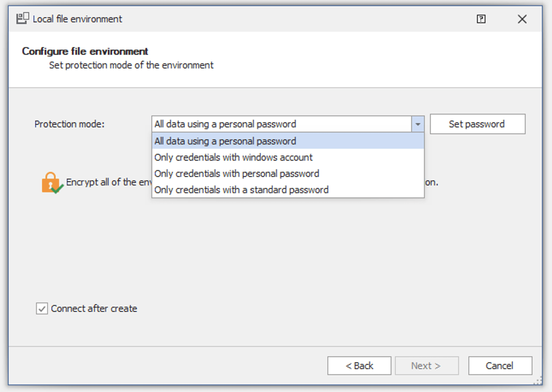This screenshot has height=392, width=552.
Task: Click the Protection mode dropdown arrow
Action: [418, 124]
